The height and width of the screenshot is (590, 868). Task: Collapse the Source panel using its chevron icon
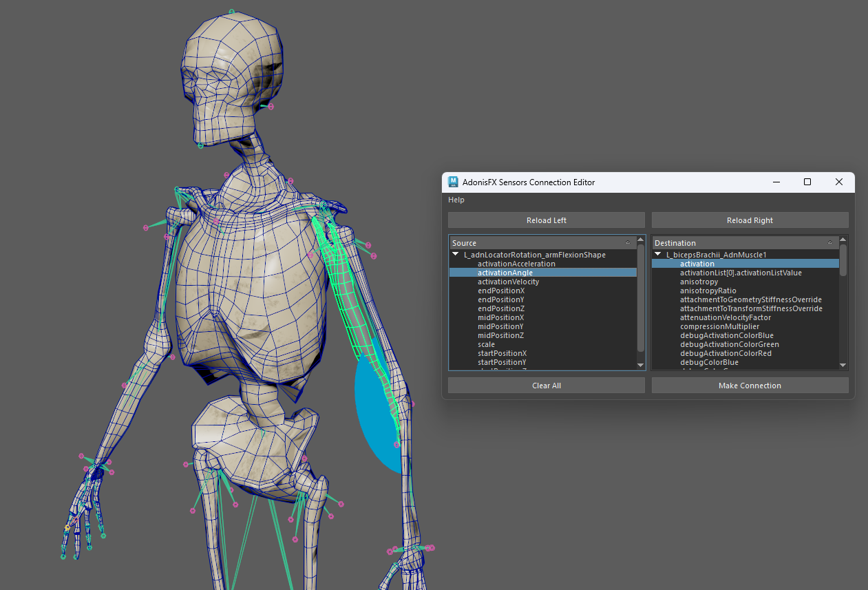coord(627,242)
